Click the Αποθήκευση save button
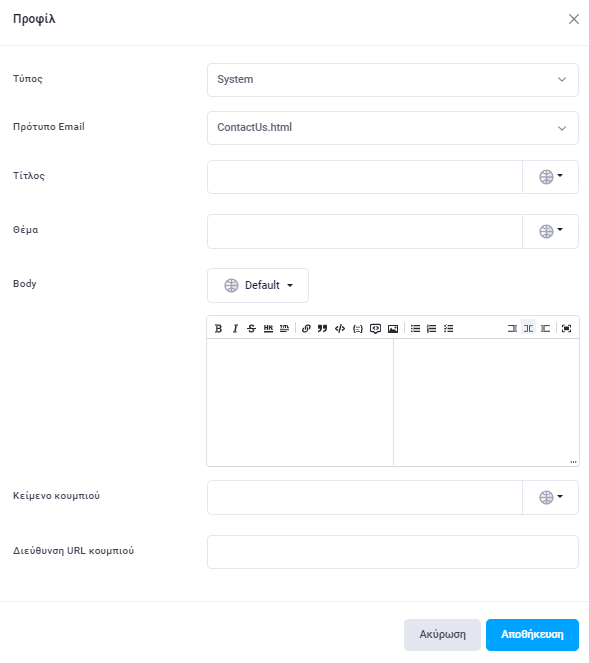Viewport: 589px width, 663px height. coord(532,635)
